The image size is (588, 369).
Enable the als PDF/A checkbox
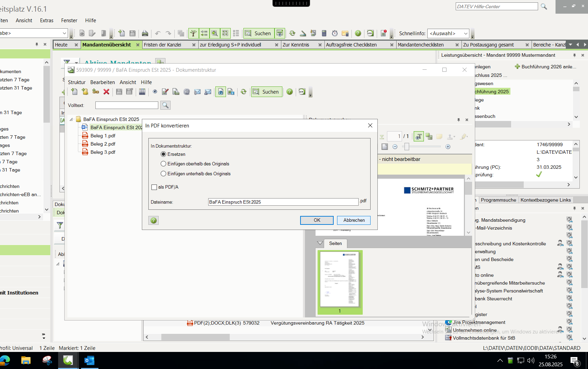point(154,187)
